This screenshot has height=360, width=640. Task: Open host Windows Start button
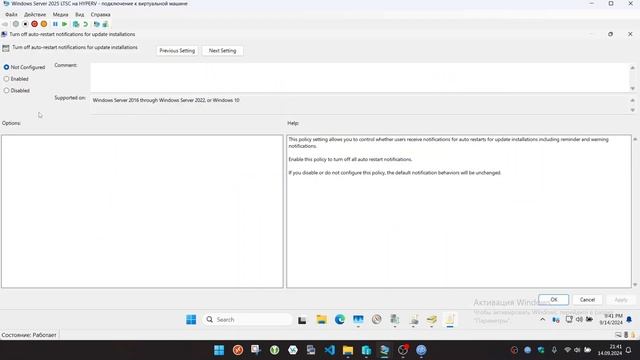click(219, 350)
